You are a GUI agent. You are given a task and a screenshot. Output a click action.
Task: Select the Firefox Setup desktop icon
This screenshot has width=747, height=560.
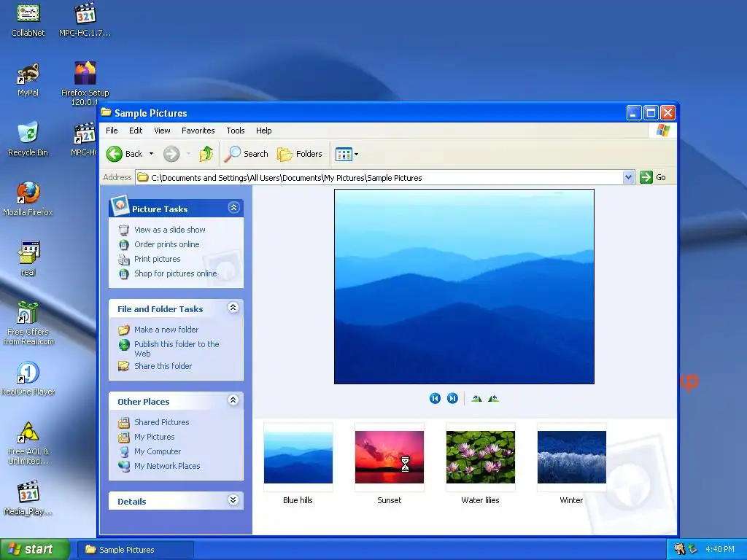click(85, 83)
